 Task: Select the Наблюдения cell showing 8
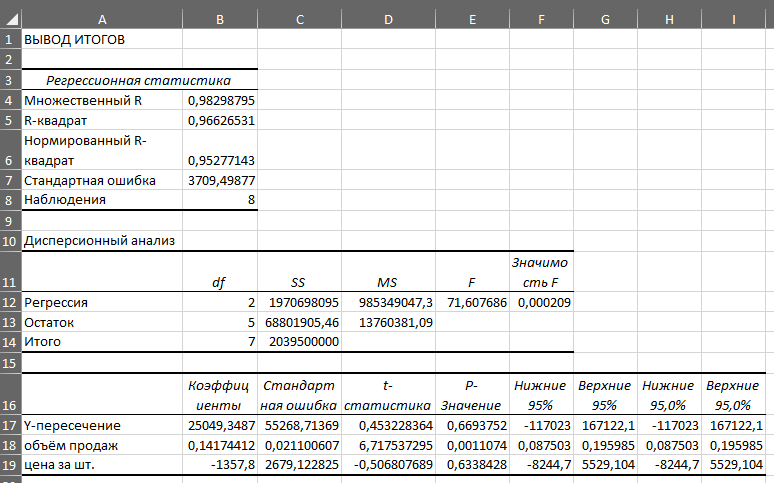point(221,199)
